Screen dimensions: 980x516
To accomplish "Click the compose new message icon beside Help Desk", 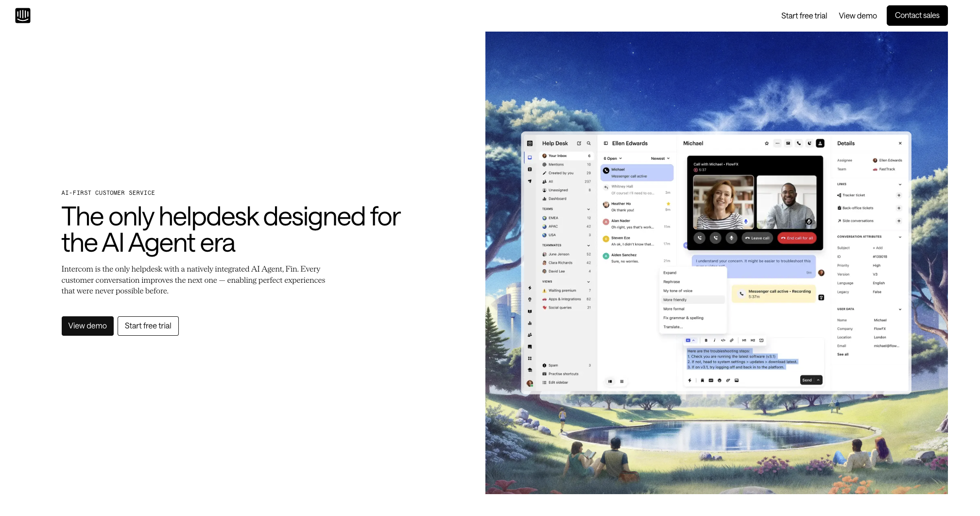I will (x=579, y=143).
